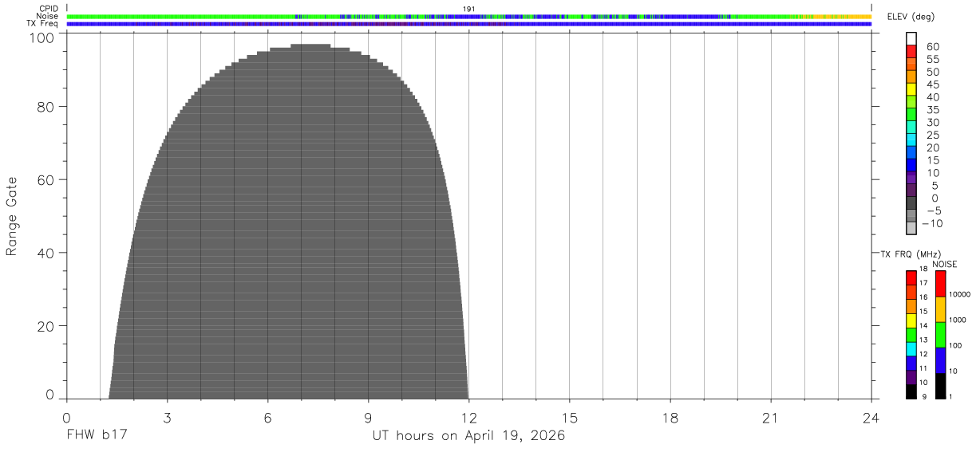Click the light gray bottom ELEV swatch
This screenshot has height=452, width=980.
tap(911, 229)
